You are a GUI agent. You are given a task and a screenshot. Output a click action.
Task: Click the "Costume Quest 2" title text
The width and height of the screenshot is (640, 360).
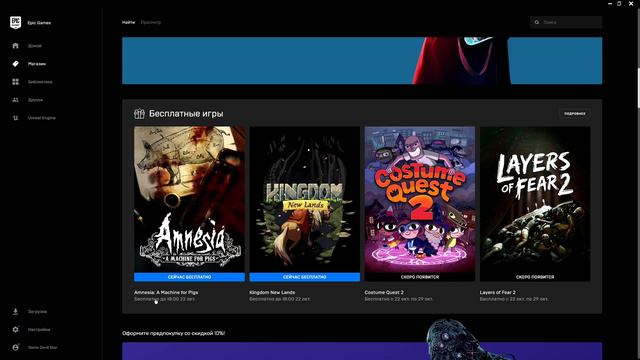[384, 292]
